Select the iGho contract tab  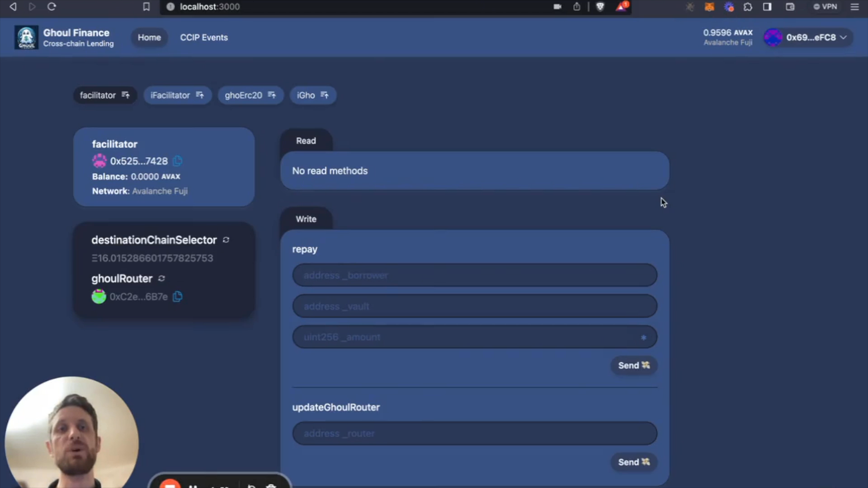click(313, 95)
